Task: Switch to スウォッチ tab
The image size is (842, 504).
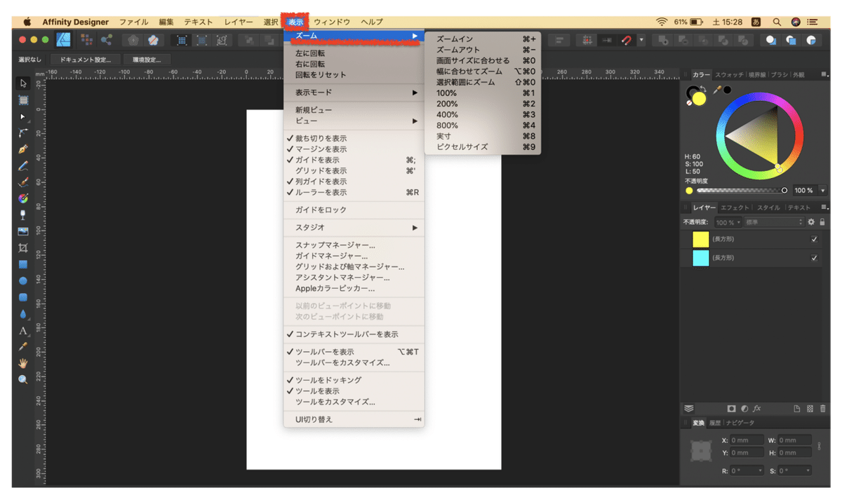Action: pos(729,74)
